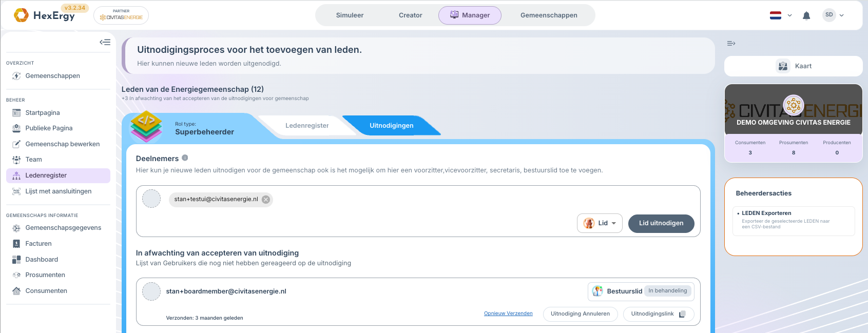868x333 pixels.
Task: Open the SD user avatar
Action: point(829,15)
